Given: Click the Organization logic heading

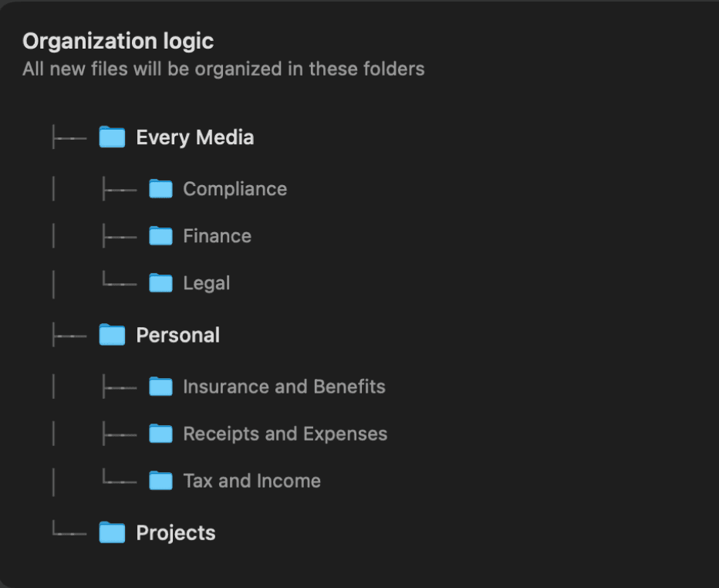Looking at the screenshot, I should point(118,41).
